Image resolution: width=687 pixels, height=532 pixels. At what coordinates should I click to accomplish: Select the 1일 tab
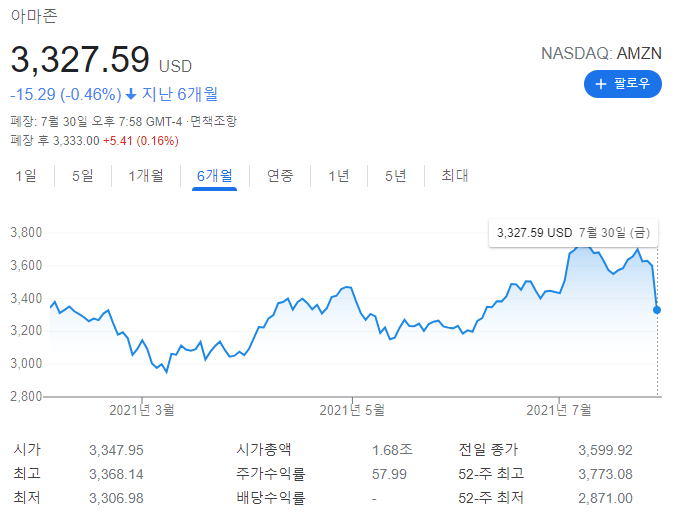click(x=26, y=176)
